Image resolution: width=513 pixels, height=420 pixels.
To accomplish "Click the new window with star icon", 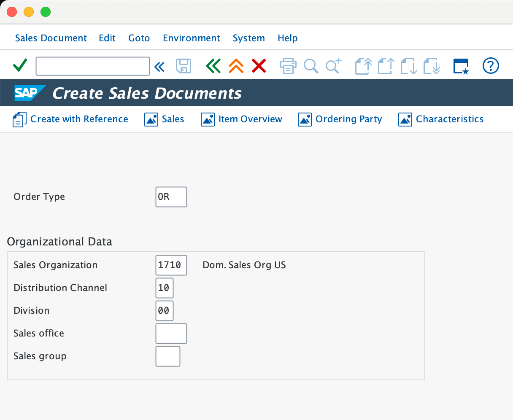I will coord(461,66).
